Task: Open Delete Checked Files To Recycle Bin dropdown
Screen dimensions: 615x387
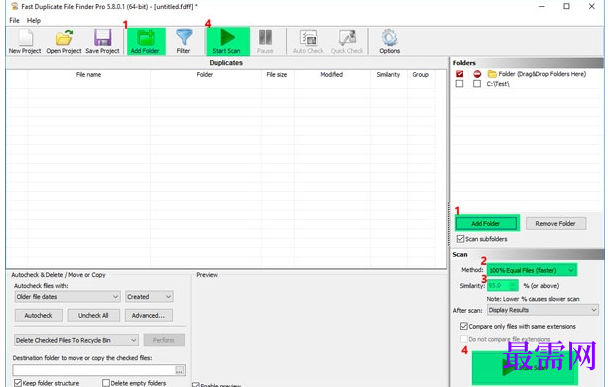Action: 76,340
